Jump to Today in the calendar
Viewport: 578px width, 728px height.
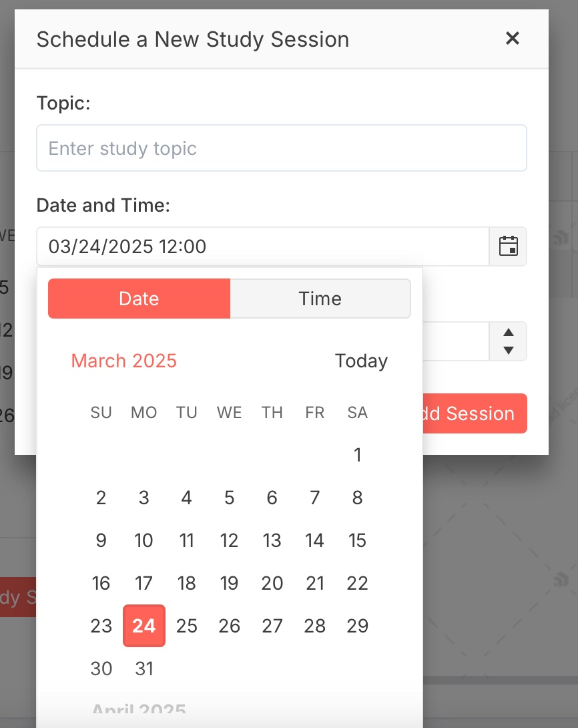click(361, 361)
